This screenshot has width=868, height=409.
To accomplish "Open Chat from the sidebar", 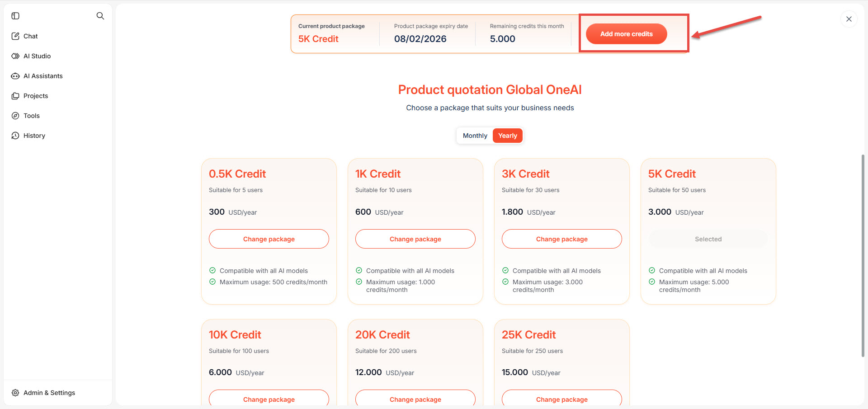I will pos(30,36).
